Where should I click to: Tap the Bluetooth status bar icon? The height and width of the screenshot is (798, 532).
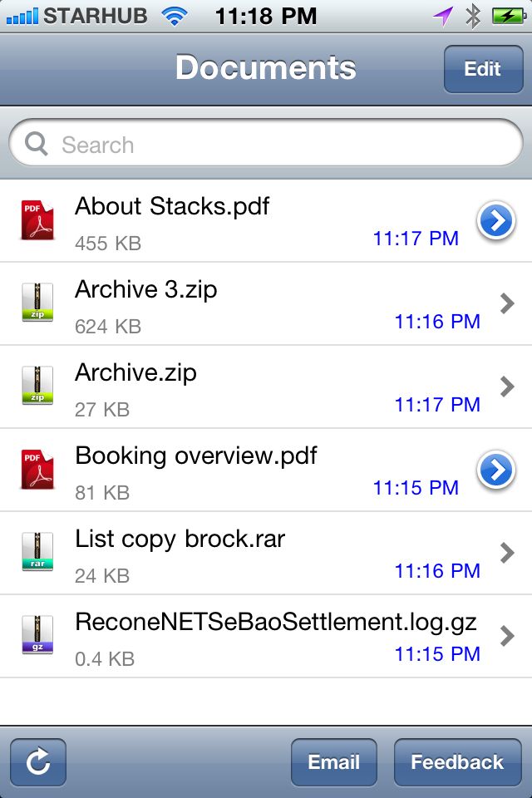[x=473, y=17]
